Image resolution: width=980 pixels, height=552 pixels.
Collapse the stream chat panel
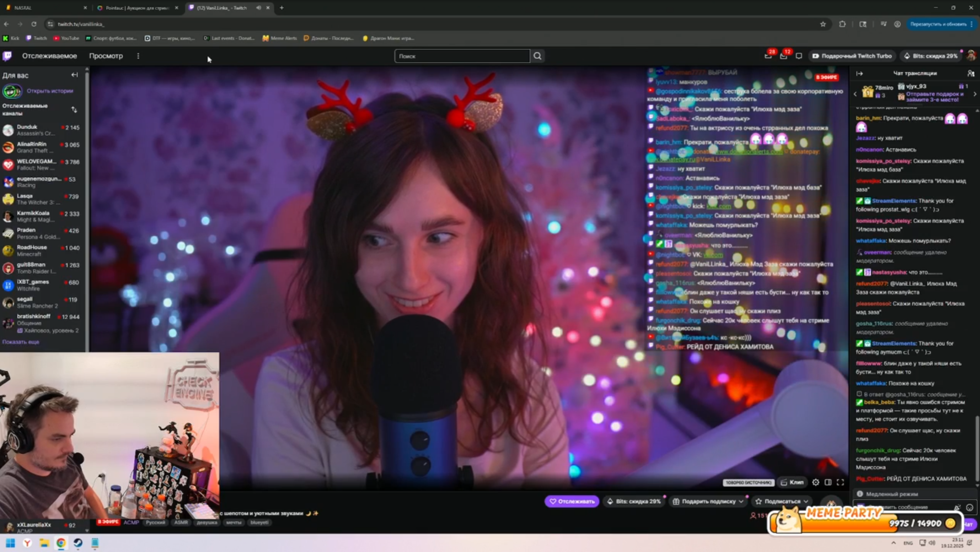tap(860, 74)
